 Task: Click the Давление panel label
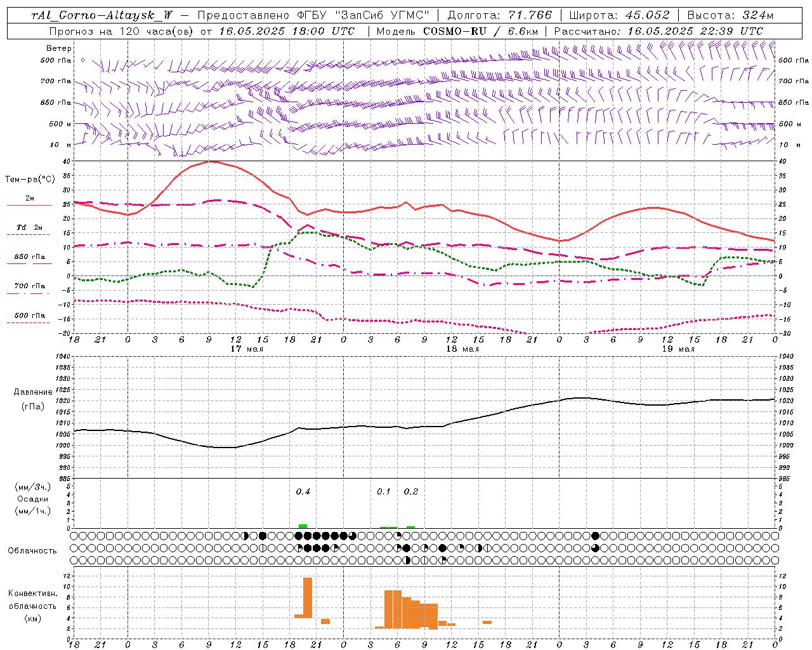33,392
